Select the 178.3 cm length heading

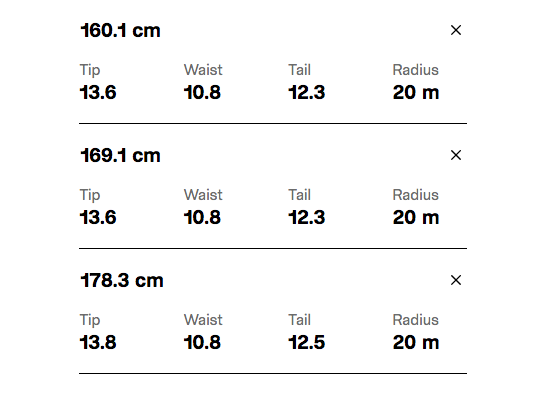122,281
